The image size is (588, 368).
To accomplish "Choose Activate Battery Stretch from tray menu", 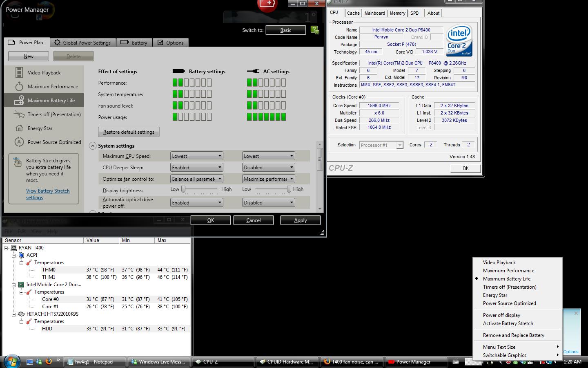I will [x=517, y=323].
